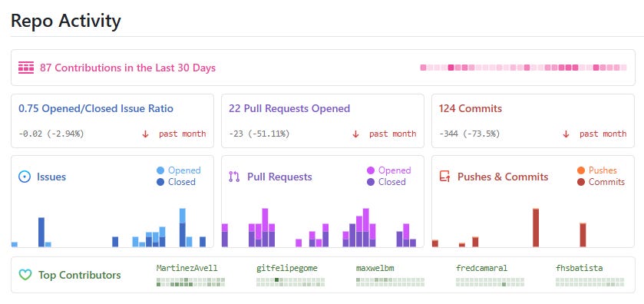
Task: Click past month label in pull requests card
Action: [x=393, y=134]
